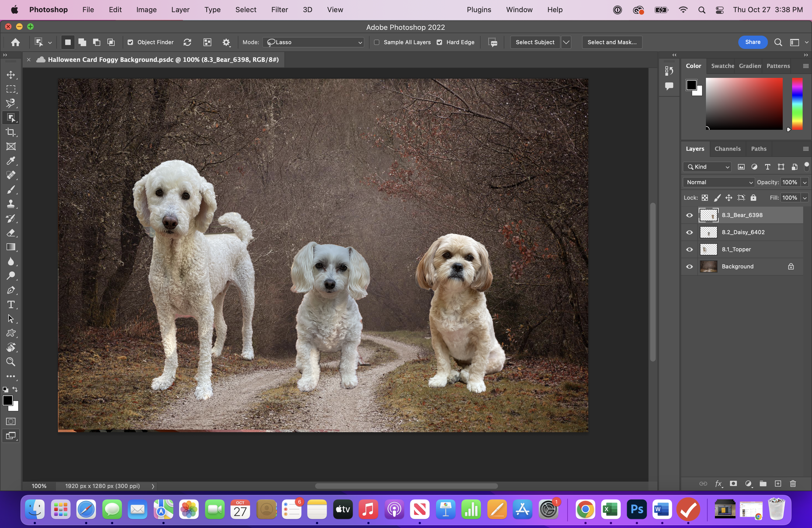Open the Mode Lasso dropdown
Screen dimensions: 812x528
pos(313,42)
